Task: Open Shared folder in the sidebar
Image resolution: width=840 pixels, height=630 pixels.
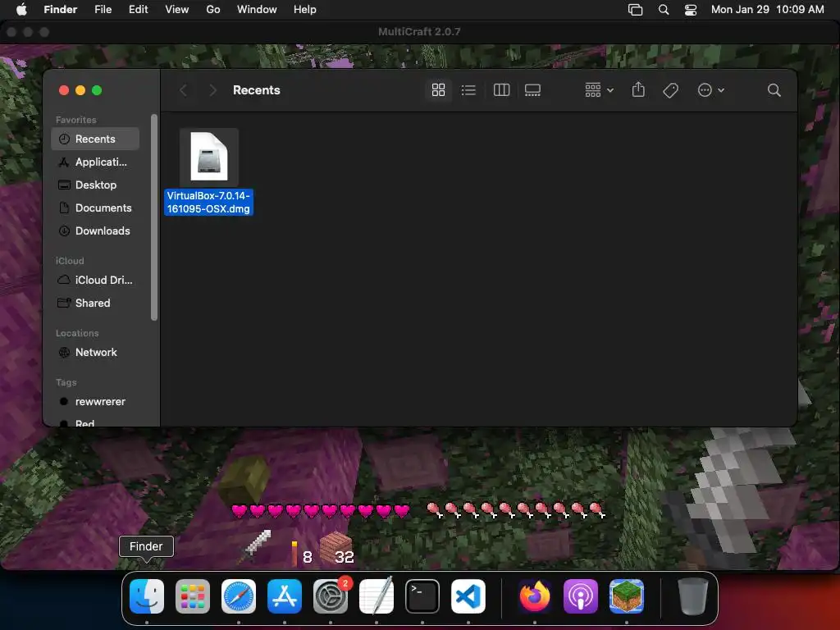Action: click(95, 303)
